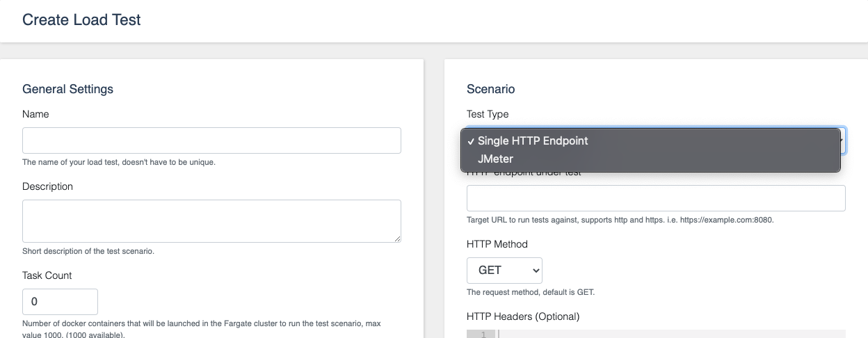
Task: Click the General Settings section heading
Action: [x=67, y=89]
